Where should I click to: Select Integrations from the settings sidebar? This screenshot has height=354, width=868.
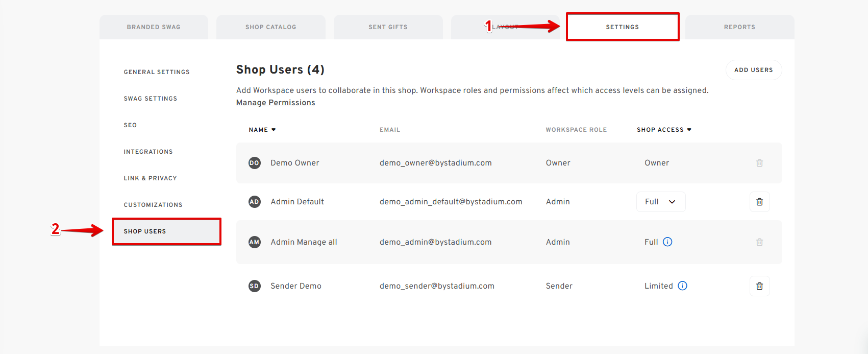tap(148, 152)
